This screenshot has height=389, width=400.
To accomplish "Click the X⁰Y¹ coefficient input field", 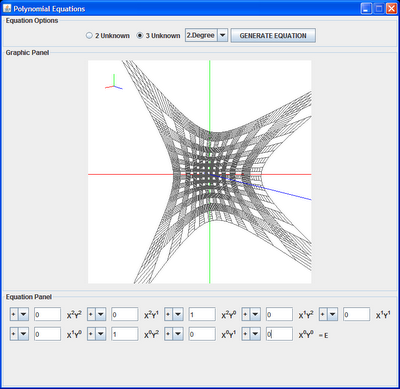I will click(202, 334).
